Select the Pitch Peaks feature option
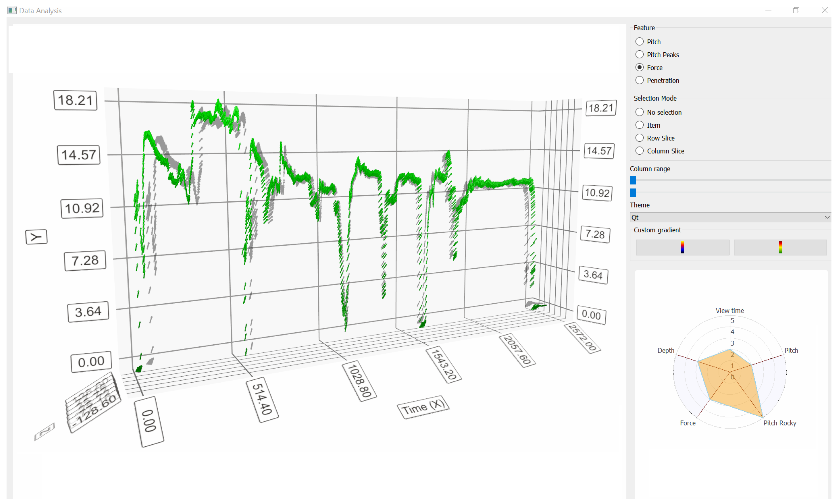This screenshot has width=837, height=504. (x=640, y=55)
